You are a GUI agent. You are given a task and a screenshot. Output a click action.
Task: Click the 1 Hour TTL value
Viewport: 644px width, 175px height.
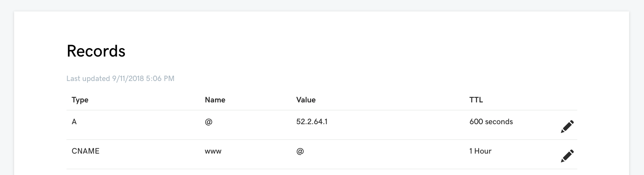click(x=480, y=151)
